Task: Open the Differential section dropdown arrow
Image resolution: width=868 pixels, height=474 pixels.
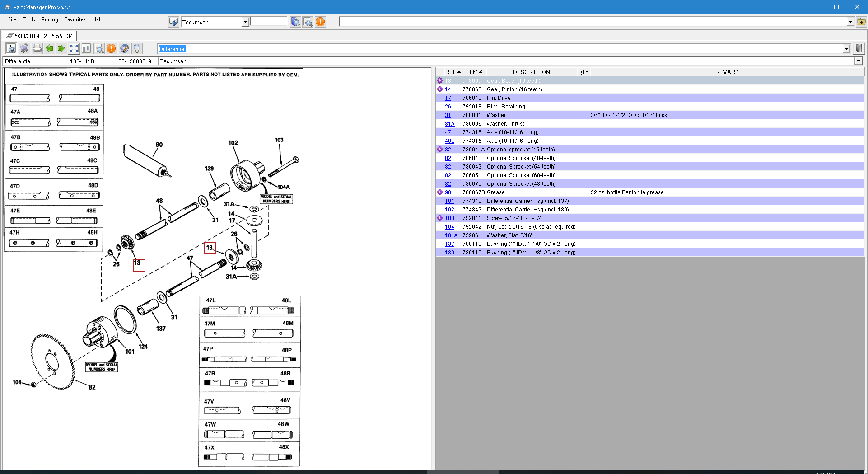Action: [x=846, y=49]
